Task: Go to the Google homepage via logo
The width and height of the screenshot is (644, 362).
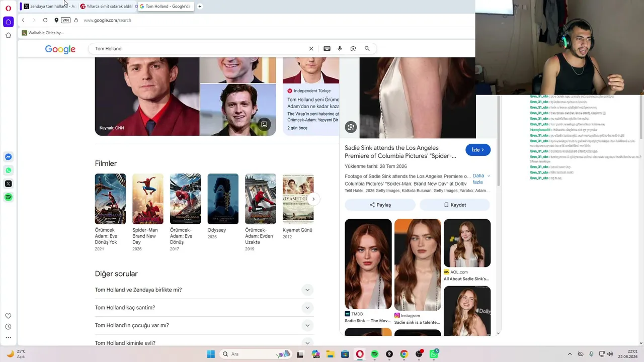Action: [60, 49]
